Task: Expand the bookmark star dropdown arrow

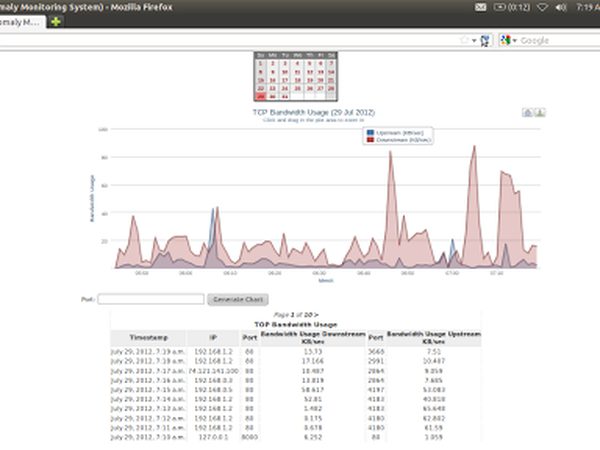Action: click(x=474, y=41)
